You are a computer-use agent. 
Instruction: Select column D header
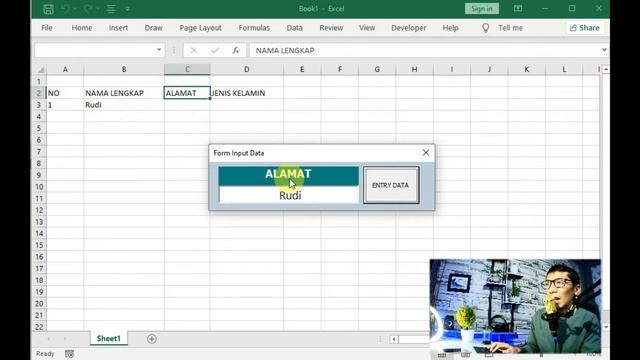click(x=247, y=69)
